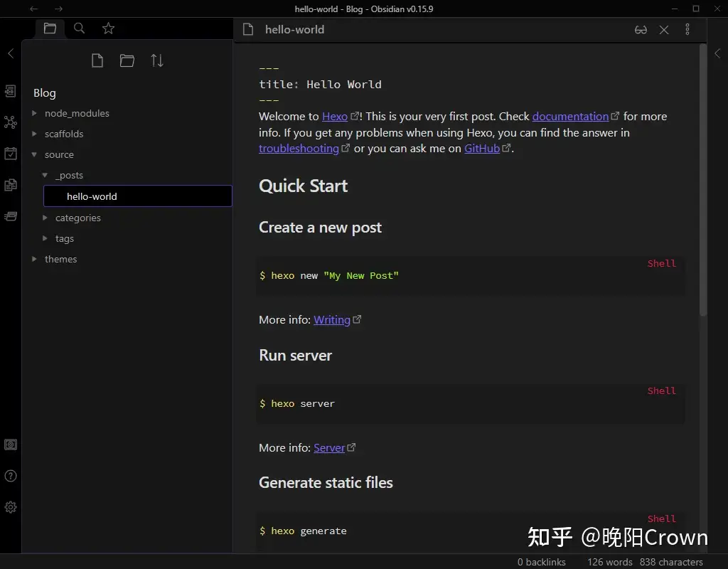Viewport: 728px width, 569px height.
Task: Open graph view ribbon icon
Action: coord(11,122)
